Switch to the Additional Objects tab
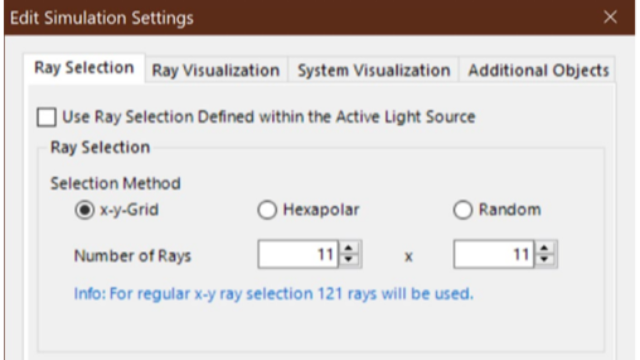This screenshot has width=640, height=360. coord(538,71)
